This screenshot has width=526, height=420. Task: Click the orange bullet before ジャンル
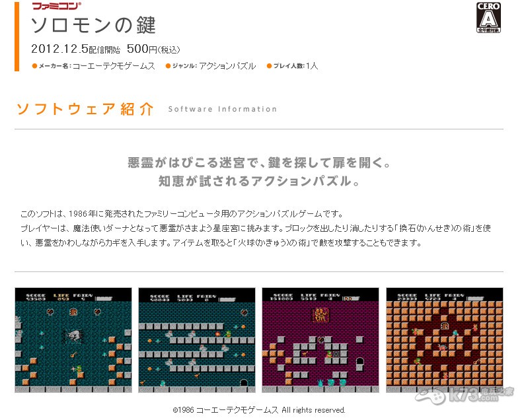[x=168, y=65]
